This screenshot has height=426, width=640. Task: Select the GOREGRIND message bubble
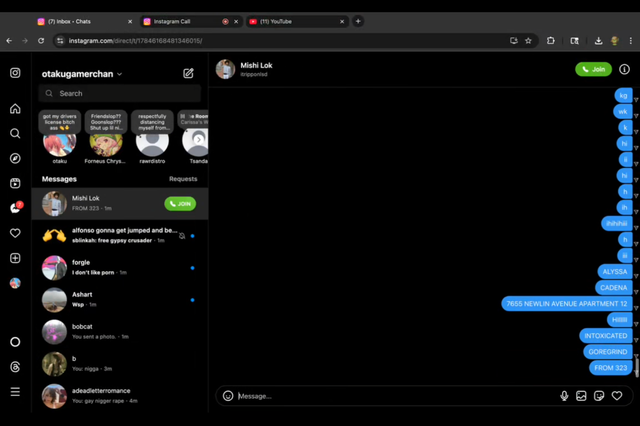tap(608, 352)
